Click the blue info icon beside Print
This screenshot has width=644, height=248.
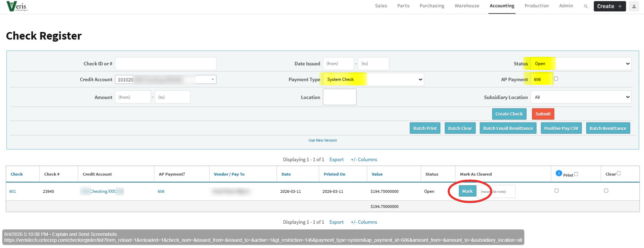[559, 173]
